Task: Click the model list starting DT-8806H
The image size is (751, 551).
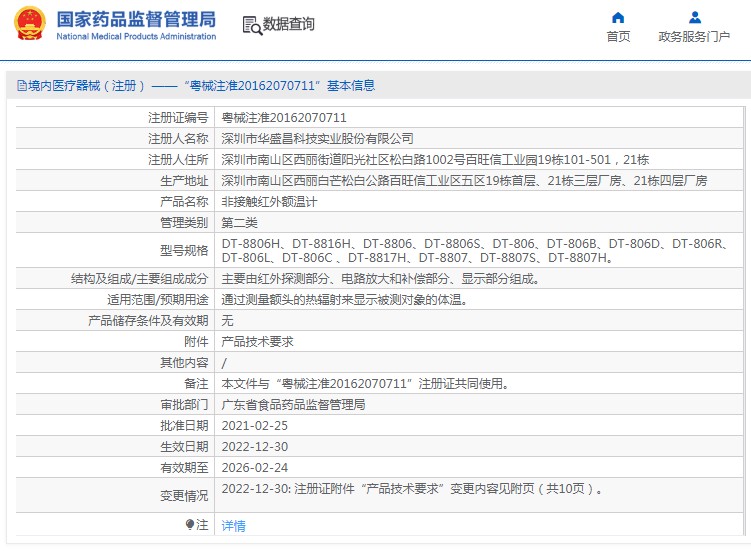Action: [475, 251]
